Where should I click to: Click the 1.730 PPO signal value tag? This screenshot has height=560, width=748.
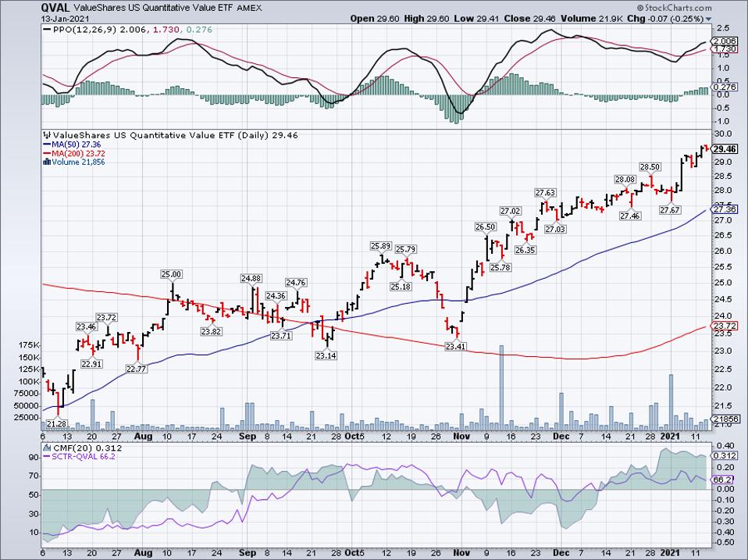[725, 49]
